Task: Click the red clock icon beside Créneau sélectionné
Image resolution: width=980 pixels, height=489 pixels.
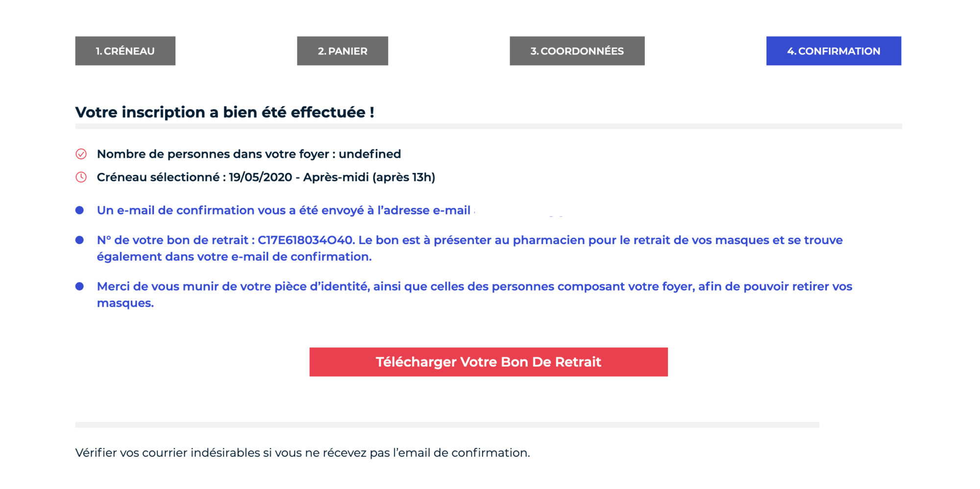Action: point(81,177)
